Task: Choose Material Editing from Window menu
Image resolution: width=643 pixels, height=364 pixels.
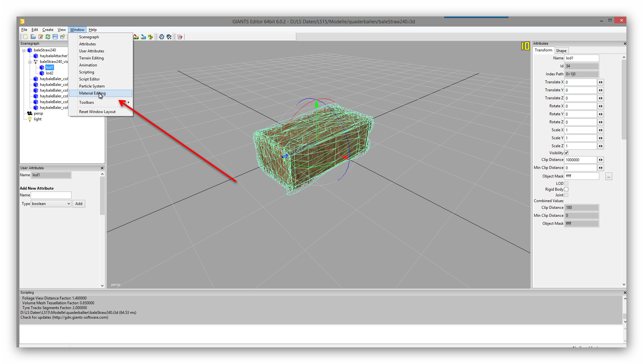Action: point(92,93)
